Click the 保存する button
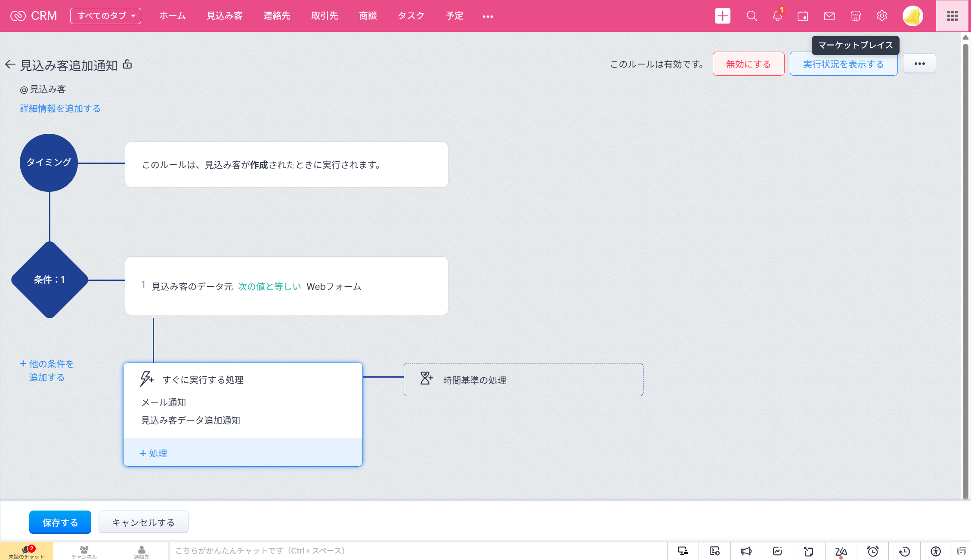Screen dimensions: 971x560 point(60,522)
